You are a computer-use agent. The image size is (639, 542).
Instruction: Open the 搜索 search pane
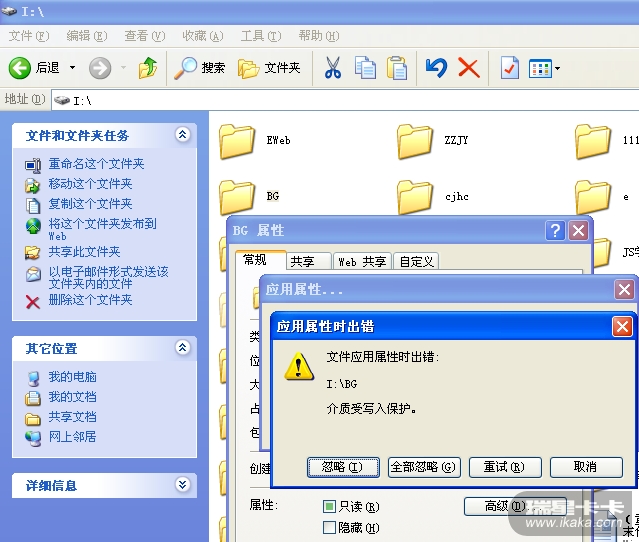200,68
